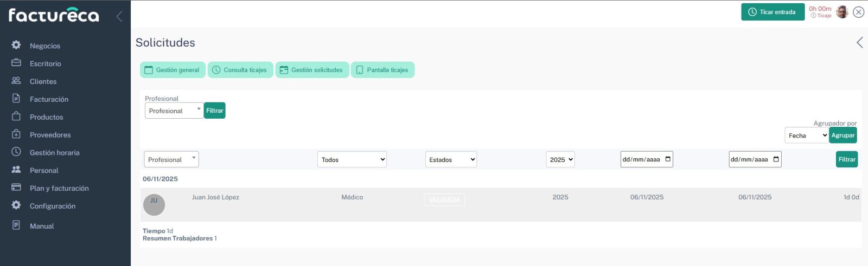
Task: Navigate to Proveedores
Action: pyautogui.click(x=50, y=135)
